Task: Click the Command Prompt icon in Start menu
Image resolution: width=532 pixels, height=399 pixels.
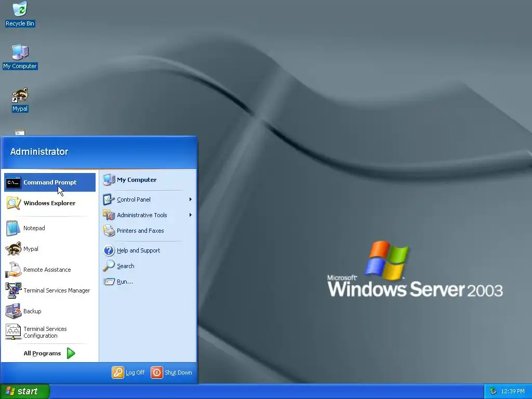Action: point(13,182)
